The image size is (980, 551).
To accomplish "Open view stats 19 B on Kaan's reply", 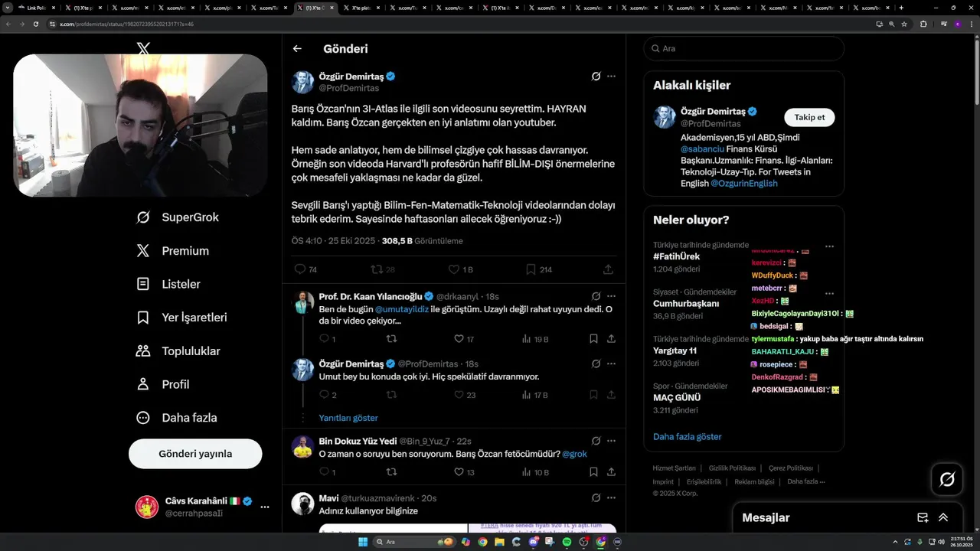I will click(534, 338).
